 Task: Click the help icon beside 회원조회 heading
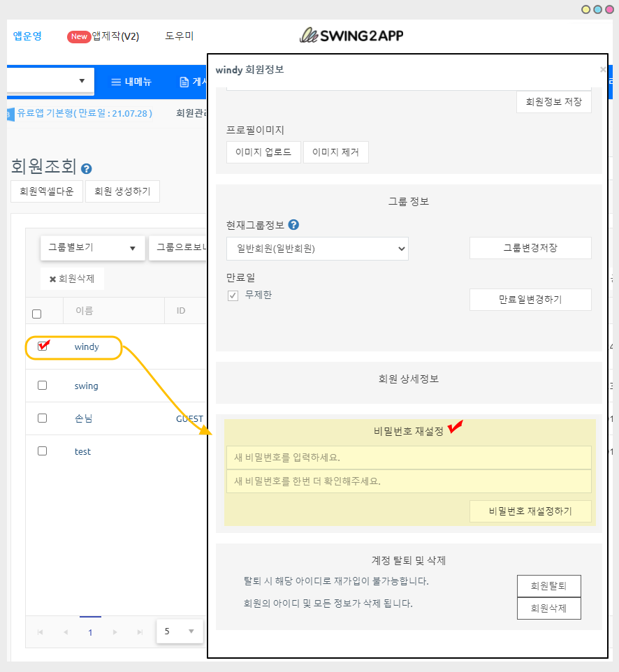(x=87, y=168)
